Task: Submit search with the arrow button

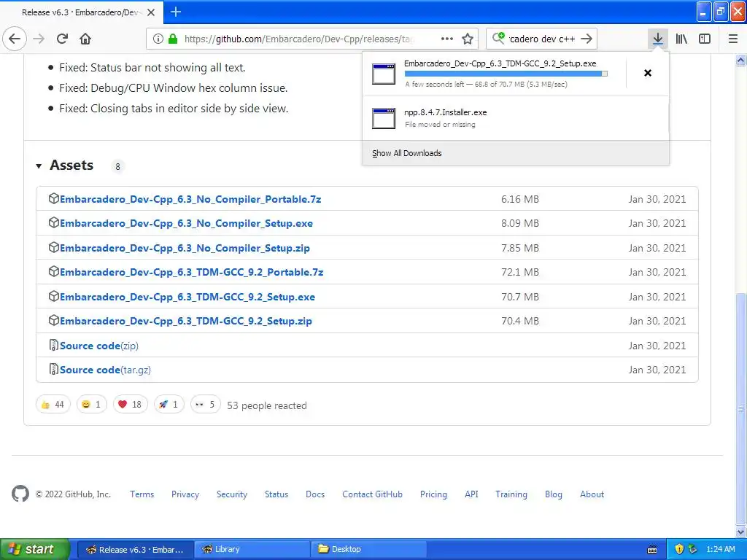Action: coord(587,39)
